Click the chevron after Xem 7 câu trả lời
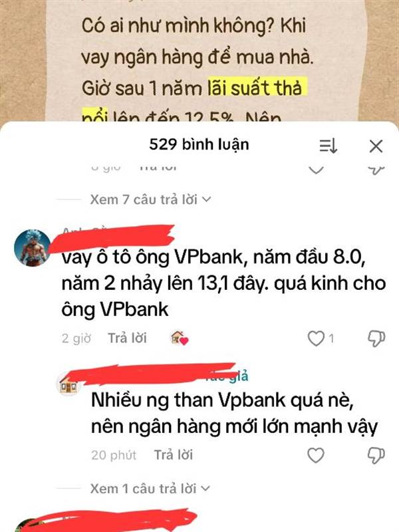The height and width of the screenshot is (532, 399). coord(206,199)
